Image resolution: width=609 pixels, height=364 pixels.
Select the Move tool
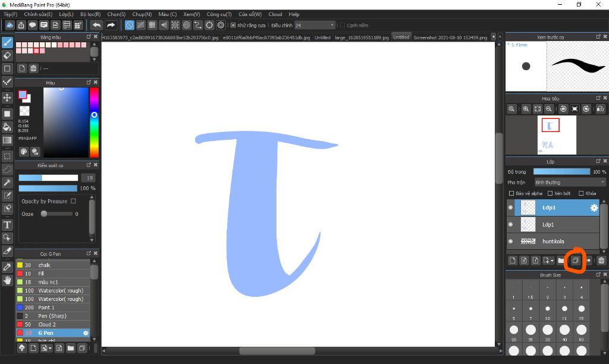[7, 98]
